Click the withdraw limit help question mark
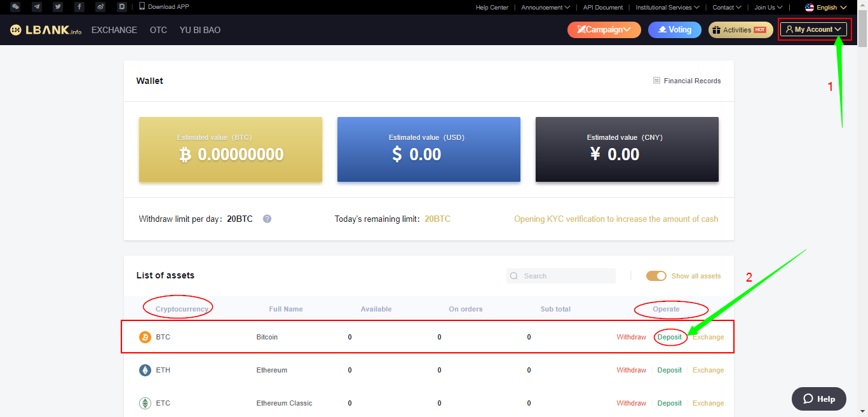The width and height of the screenshot is (868, 417). 268,219
